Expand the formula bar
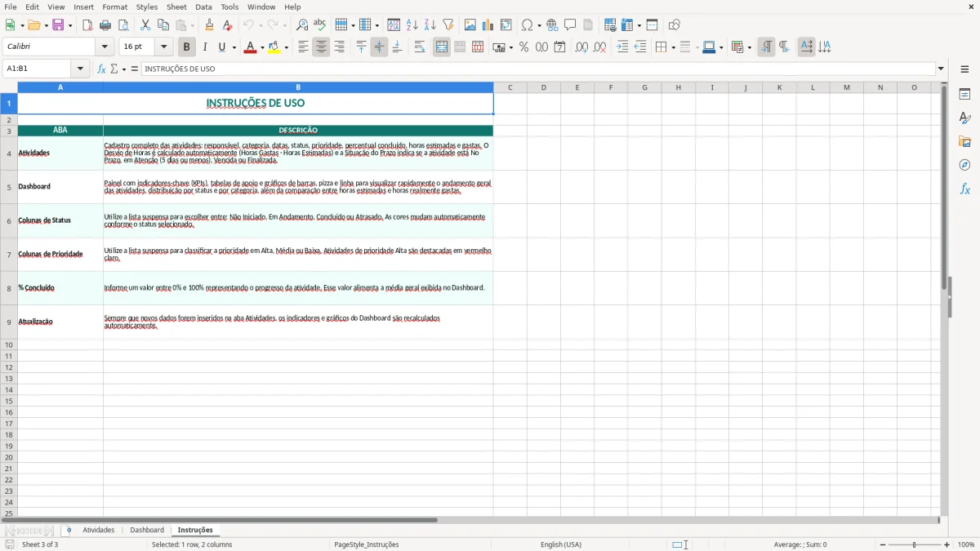This screenshot has height=551, width=980. click(941, 69)
